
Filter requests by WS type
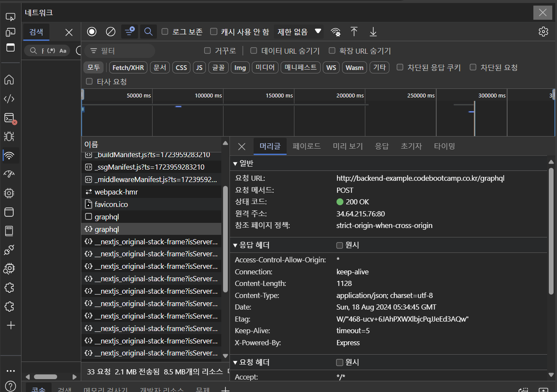click(331, 67)
